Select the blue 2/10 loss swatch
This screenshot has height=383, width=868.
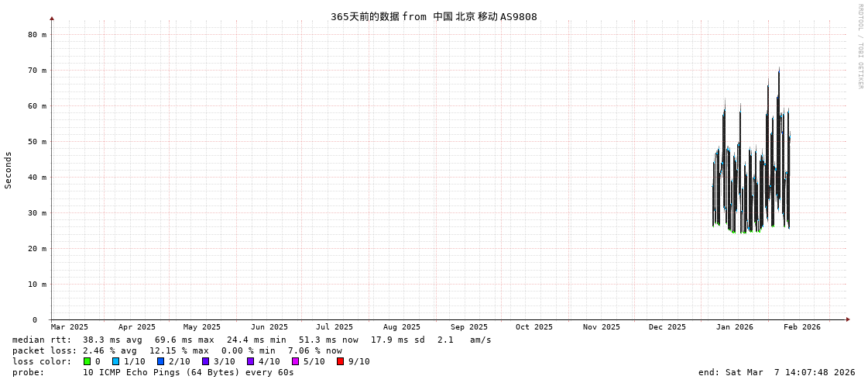(161, 361)
